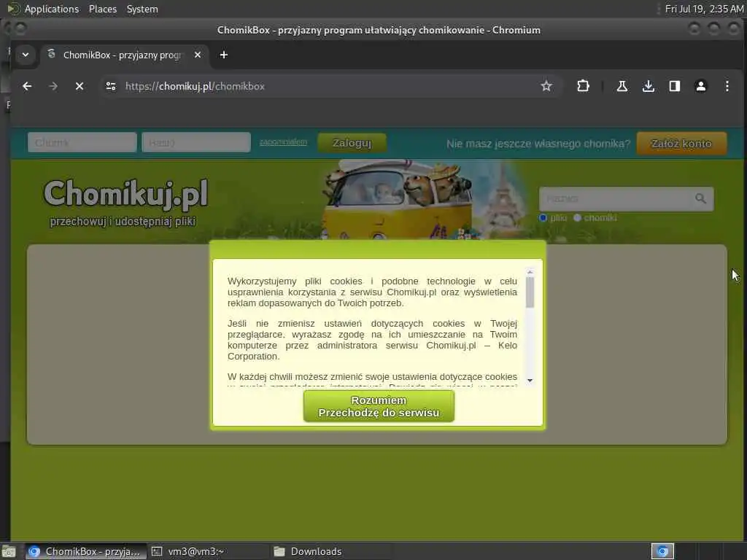Open the System menu

point(142,9)
